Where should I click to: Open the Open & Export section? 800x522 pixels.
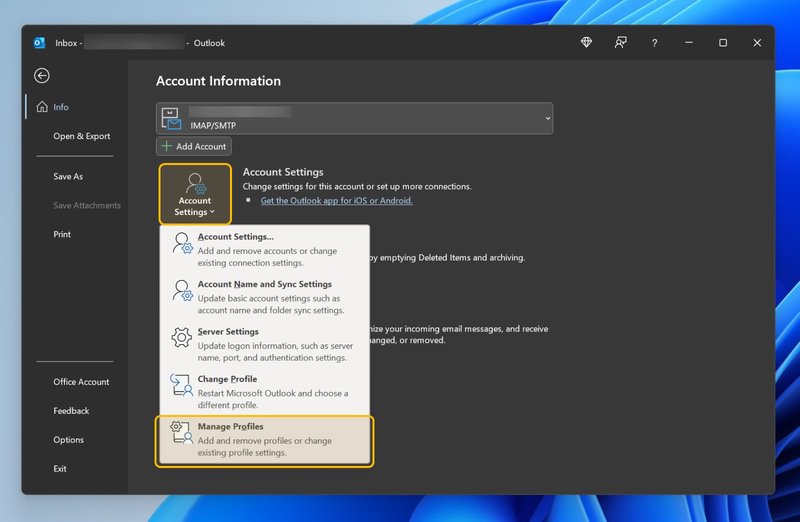pyautogui.click(x=82, y=136)
